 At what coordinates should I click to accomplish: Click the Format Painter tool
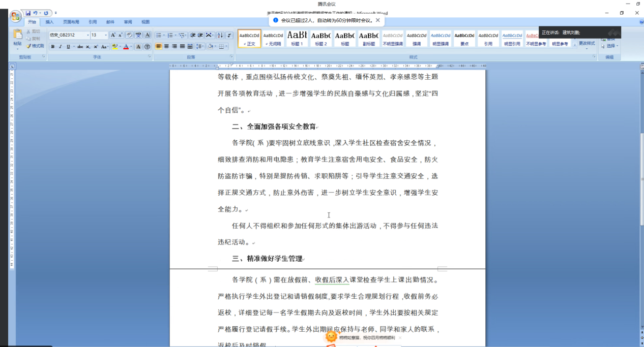tap(35, 46)
